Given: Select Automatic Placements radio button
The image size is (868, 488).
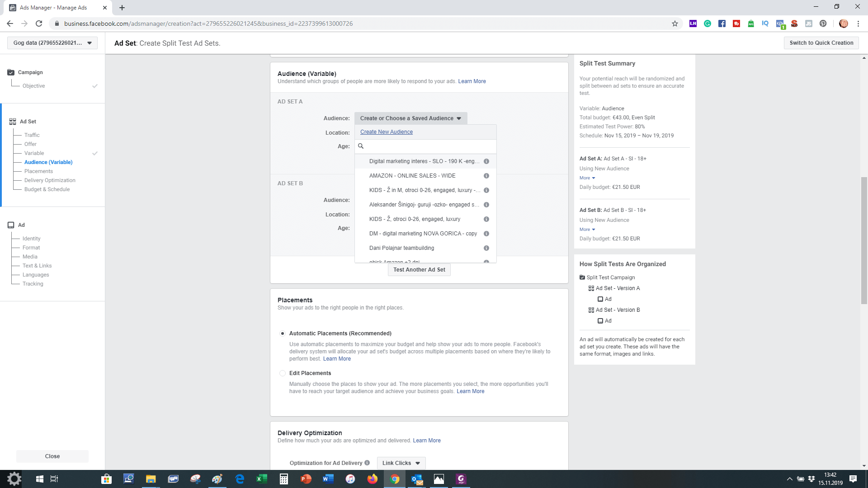Looking at the screenshot, I should click(x=283, y=333).
